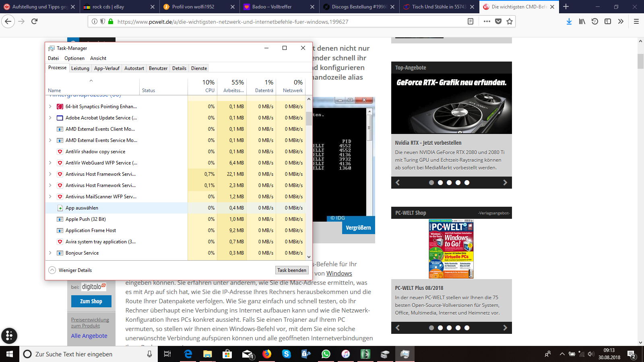This screenshot has height=362, width=644.
Task: Expand Bonjour Service process row
Action: pos(50,253)
